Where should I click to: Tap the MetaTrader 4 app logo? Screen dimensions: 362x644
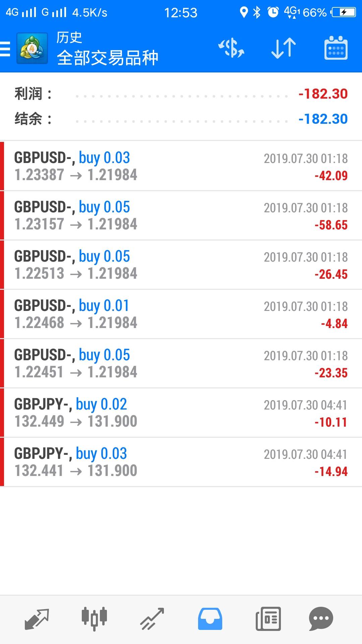click(x=32, y=49)
